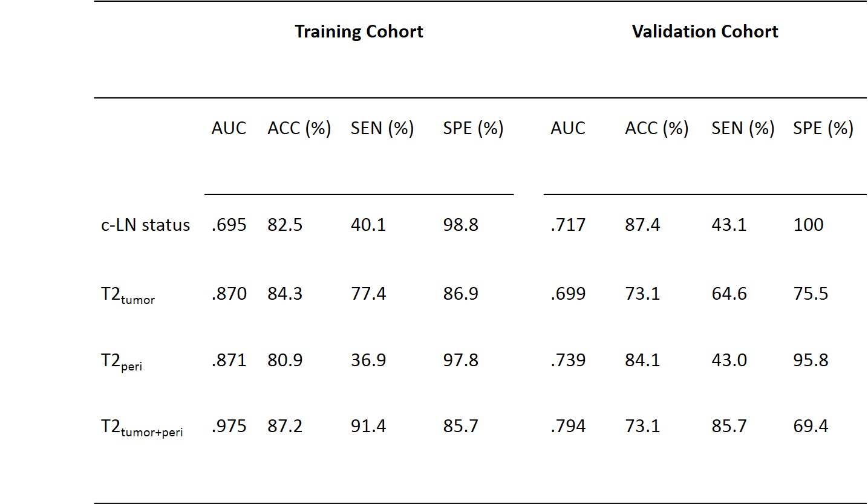Click the SEN (%) header under Validation Cohort
The height and width of the screenshot is (504, 868).
(743, 128)
